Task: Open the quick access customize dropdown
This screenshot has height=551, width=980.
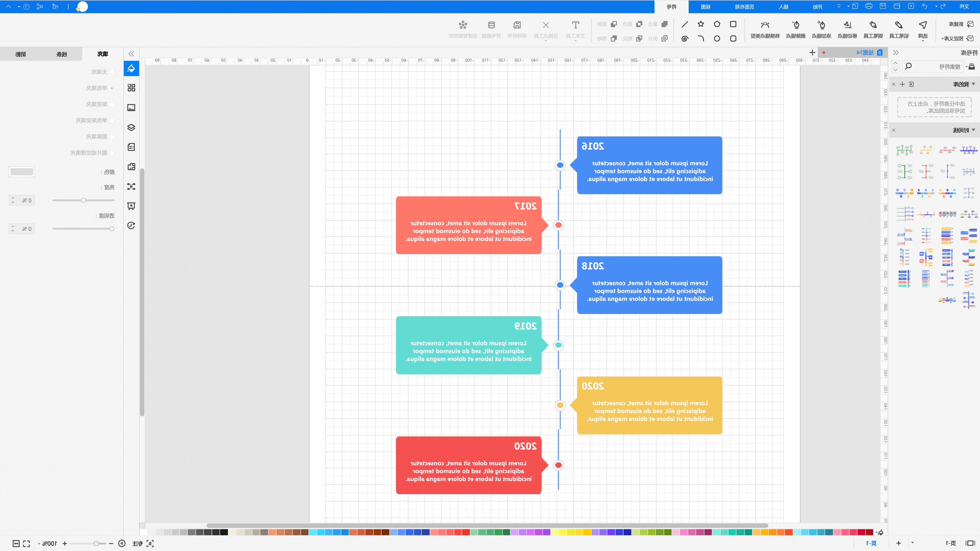Action: (839, 6)
